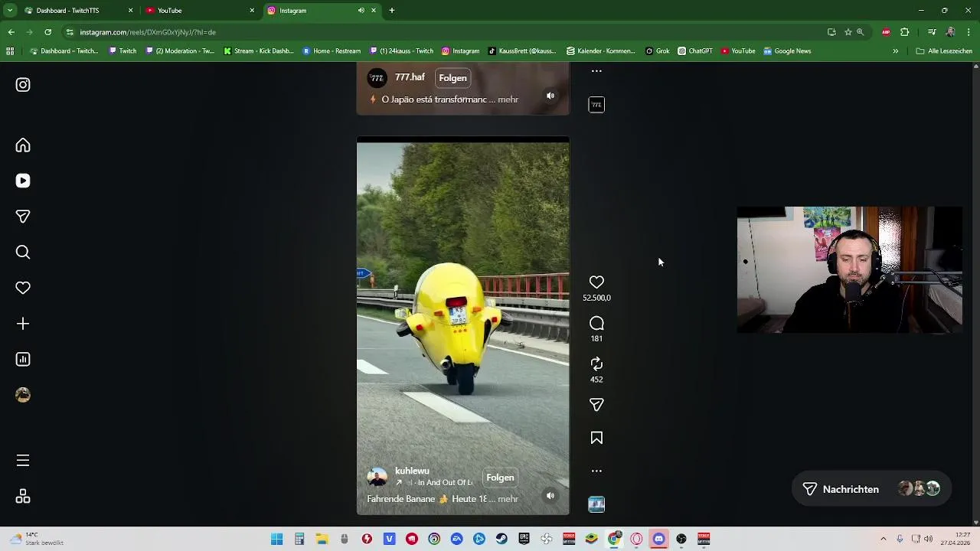Open more options for the 777.haf reel

click(596, 71)
